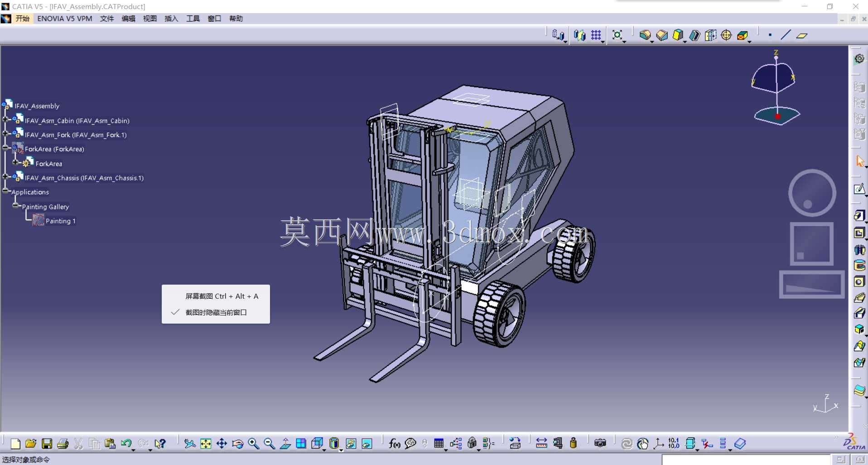Select 'Painting 1' in the tree
The height and width of the screenshot is (465, 868).
(61, 221)
